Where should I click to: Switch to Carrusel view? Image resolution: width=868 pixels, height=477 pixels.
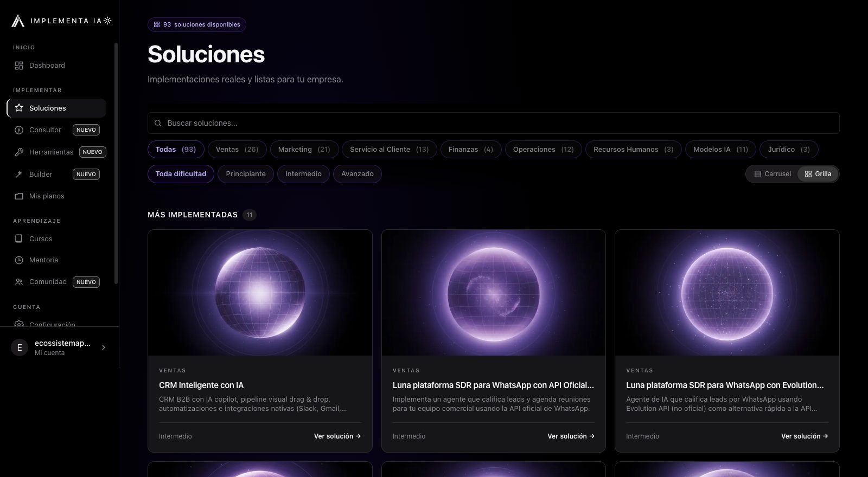773,174
